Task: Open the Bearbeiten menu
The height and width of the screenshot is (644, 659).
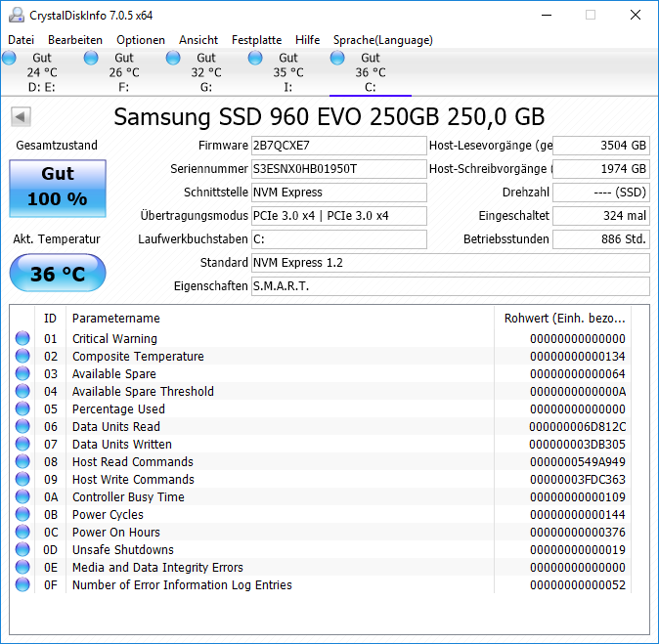Action: (75, 40)
